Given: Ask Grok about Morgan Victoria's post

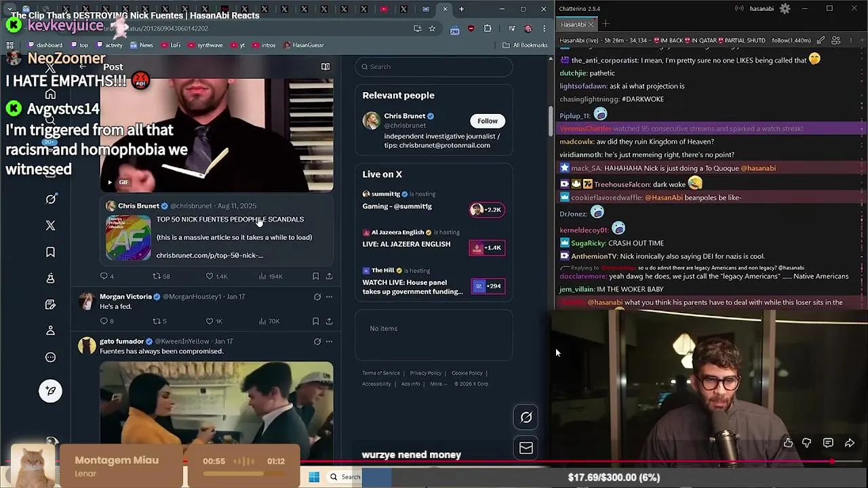Looking at the screenshot, I should (317, 297).
